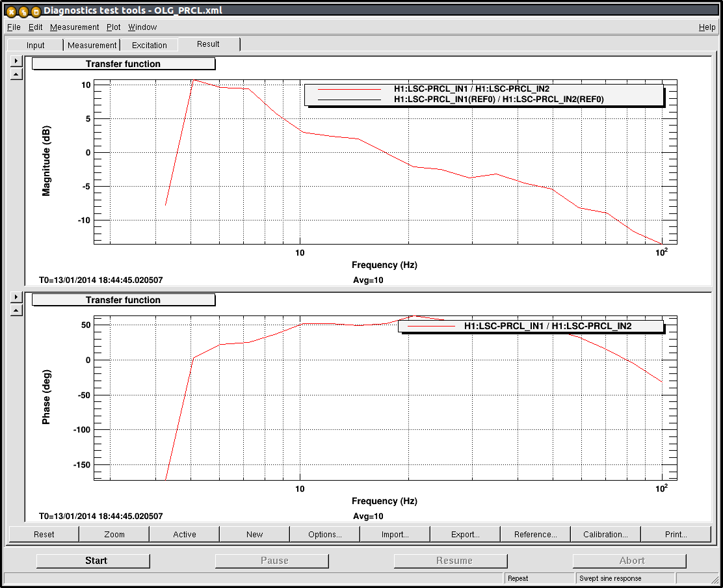This screenshot has width=723, height=588.
Task: Open the Edit menu
Action: [36, 27]
